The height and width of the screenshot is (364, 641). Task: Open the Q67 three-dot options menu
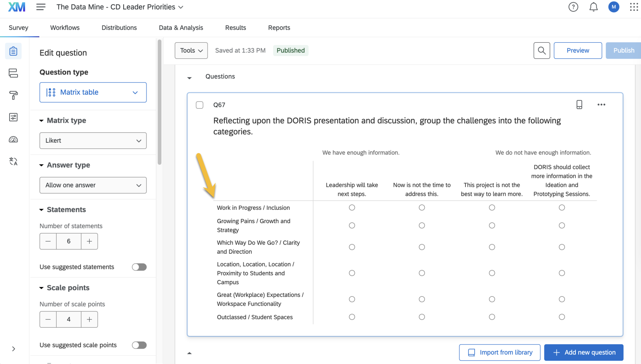pyautogui.click(x=601, y=105)
